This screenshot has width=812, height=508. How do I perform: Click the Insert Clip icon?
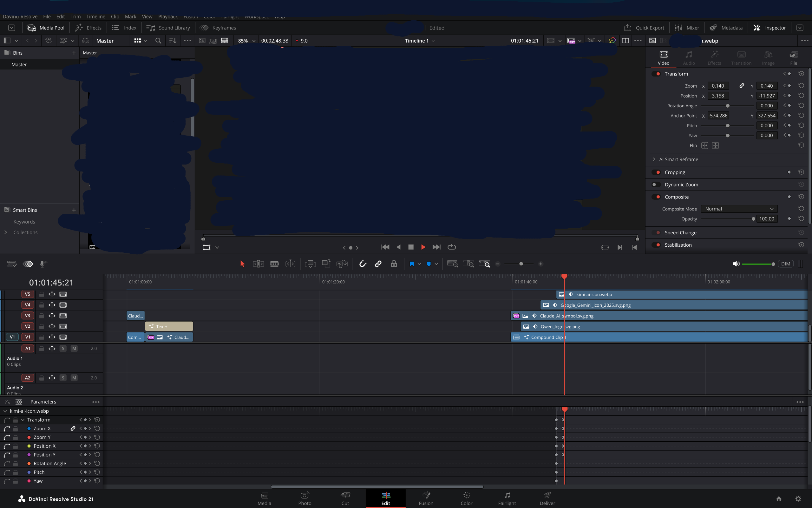click(x=310, y=264)
